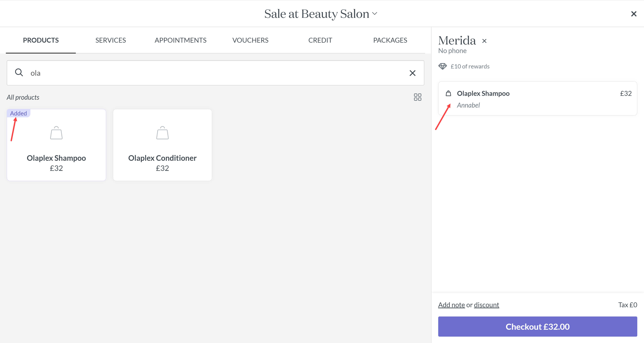Click the No phone text
The width and height of the screenshot is (644, 343).
point(452,51)
